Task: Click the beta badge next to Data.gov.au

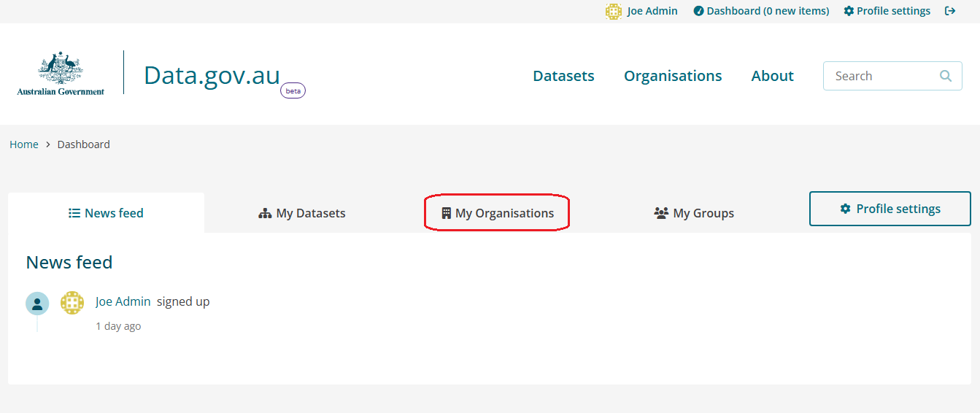Action: (293, 91)
